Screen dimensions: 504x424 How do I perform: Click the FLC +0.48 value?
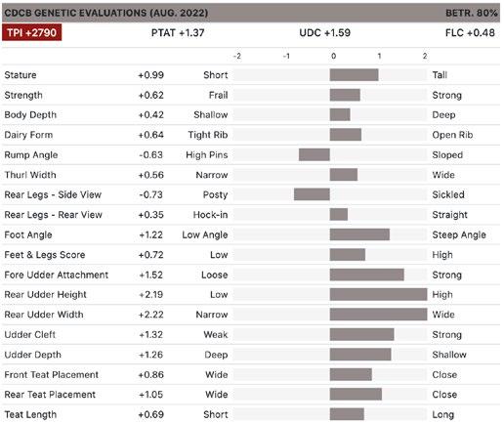(x=470, y=33)
